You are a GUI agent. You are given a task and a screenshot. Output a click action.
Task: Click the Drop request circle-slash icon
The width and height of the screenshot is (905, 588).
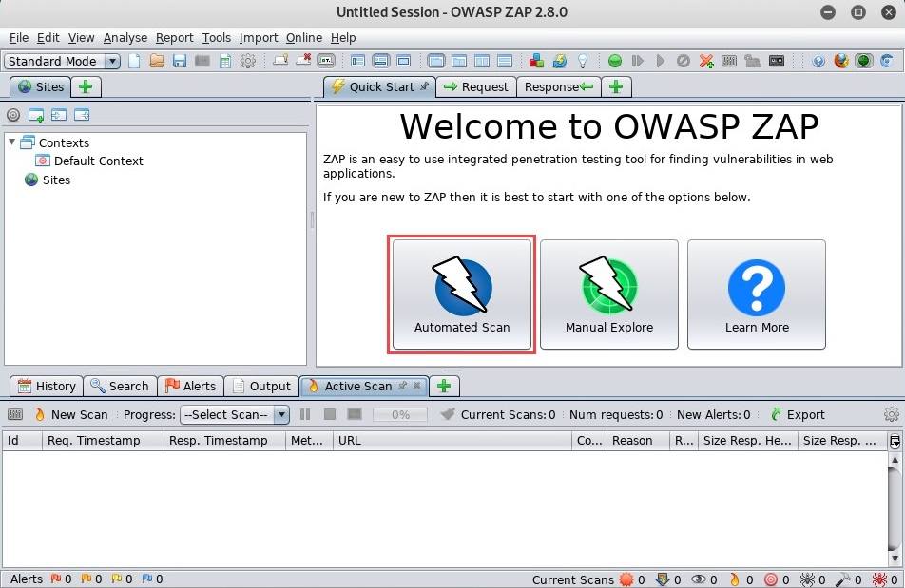coord(684,61)
